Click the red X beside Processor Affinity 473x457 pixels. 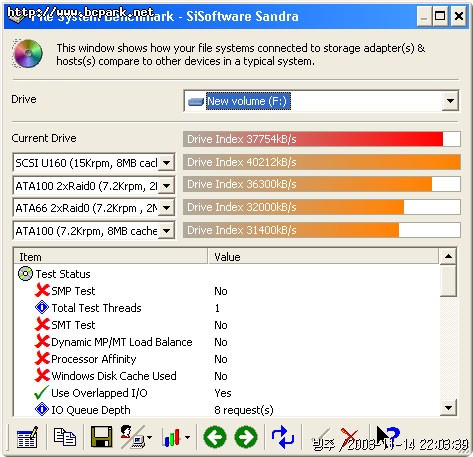42,358
